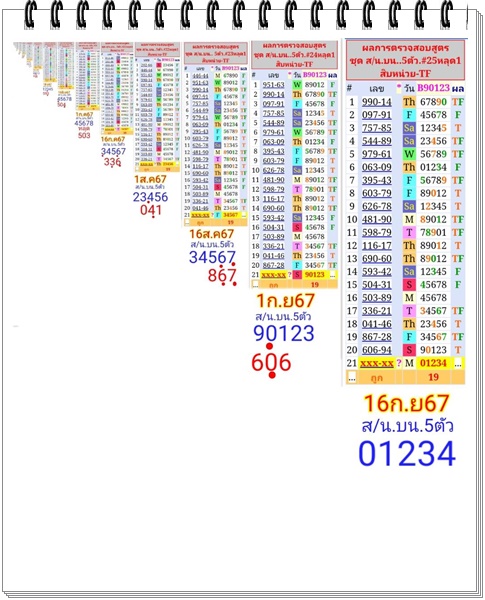Image resolution: width=485 pixels, height=600 pixels.
Task: Open link 336-21 in the #25 table
Action: point(377,310)
